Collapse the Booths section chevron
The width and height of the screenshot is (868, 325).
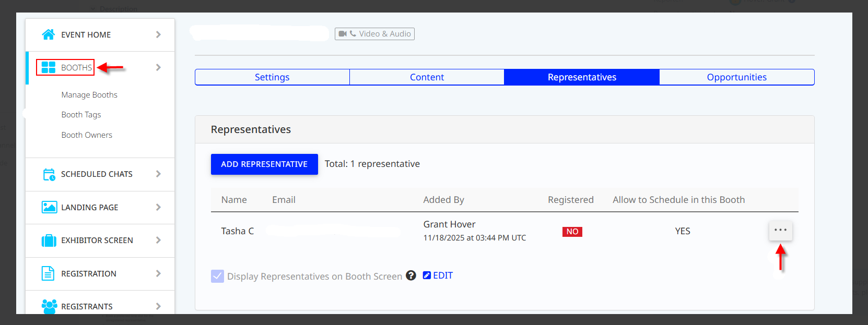click(x=158, y=67)
